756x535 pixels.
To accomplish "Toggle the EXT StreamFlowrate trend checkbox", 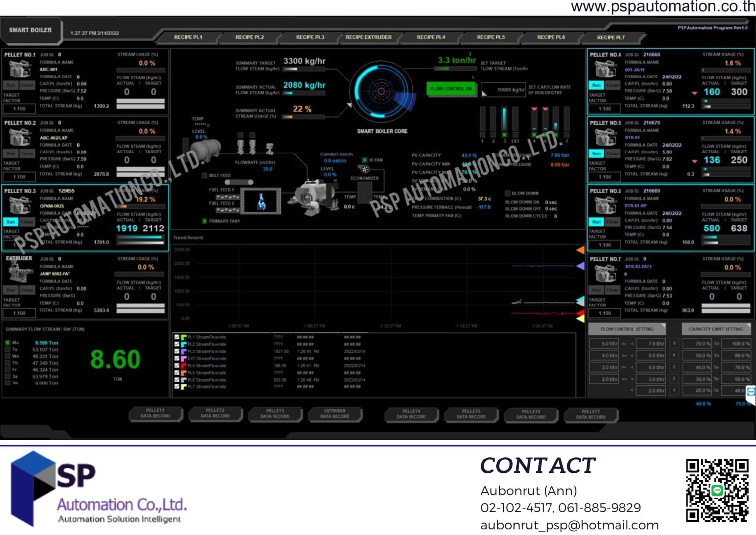I will click(x=177, y=358).
